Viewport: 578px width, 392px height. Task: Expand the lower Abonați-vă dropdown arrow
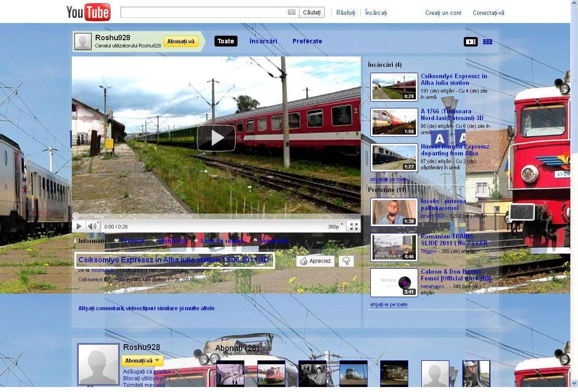click(158, 361)
